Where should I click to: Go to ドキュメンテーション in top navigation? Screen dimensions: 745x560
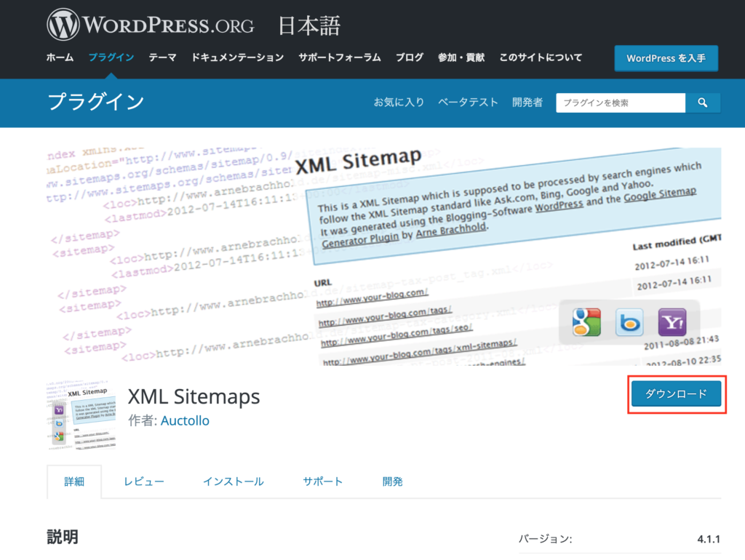(238, 57)
